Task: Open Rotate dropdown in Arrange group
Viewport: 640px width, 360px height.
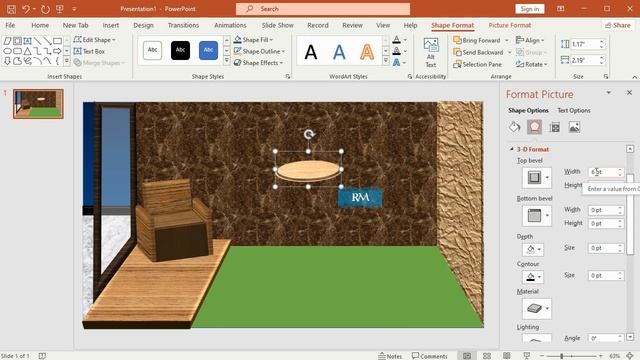Action: point(531,64)
